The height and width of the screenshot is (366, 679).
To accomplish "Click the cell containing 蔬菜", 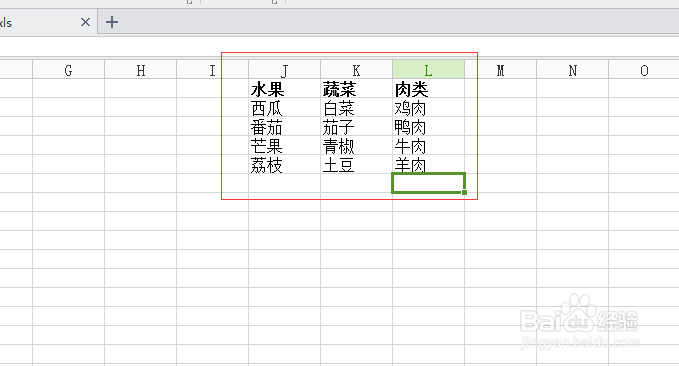I will point(356,88).
